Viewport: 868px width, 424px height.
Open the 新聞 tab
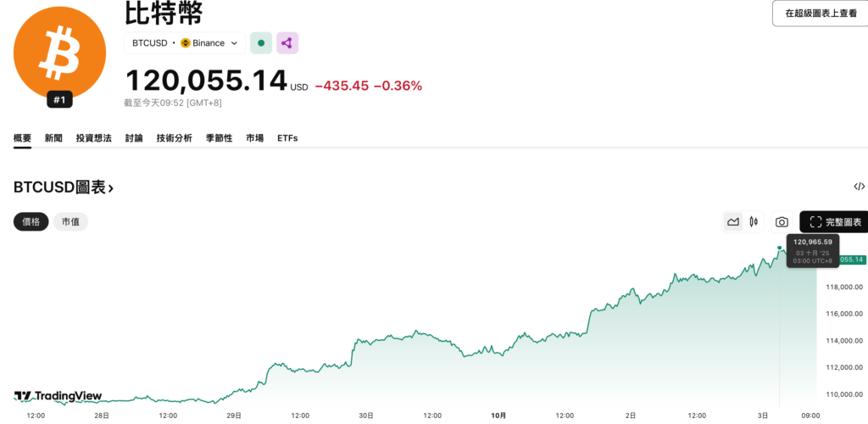[x=53, y=138]
